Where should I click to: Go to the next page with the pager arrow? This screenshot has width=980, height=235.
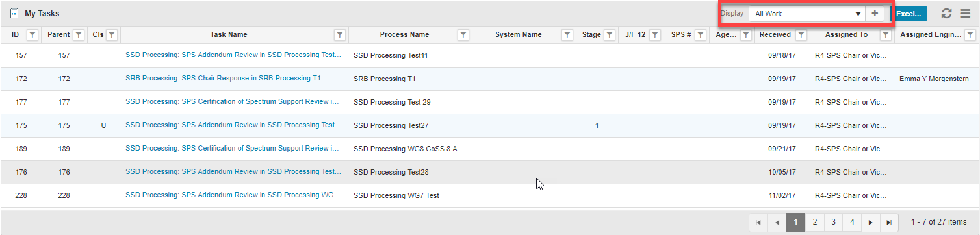870,222
